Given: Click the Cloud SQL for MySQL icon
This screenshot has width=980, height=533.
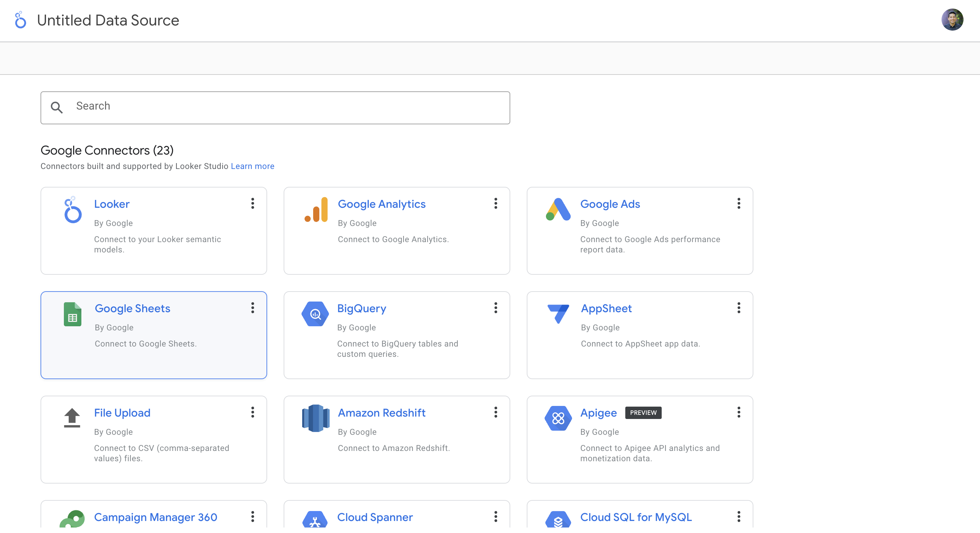Looking at the screenshot, I should point(558,519).
